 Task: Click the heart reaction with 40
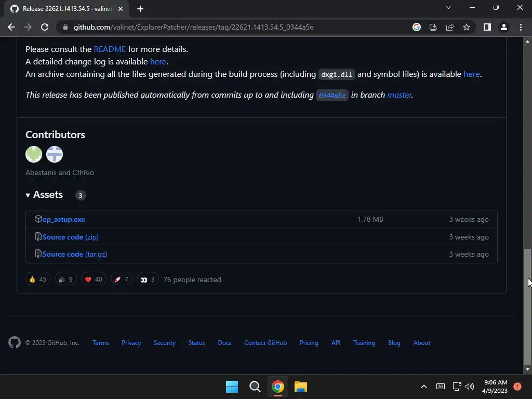[x=94, y=280]
